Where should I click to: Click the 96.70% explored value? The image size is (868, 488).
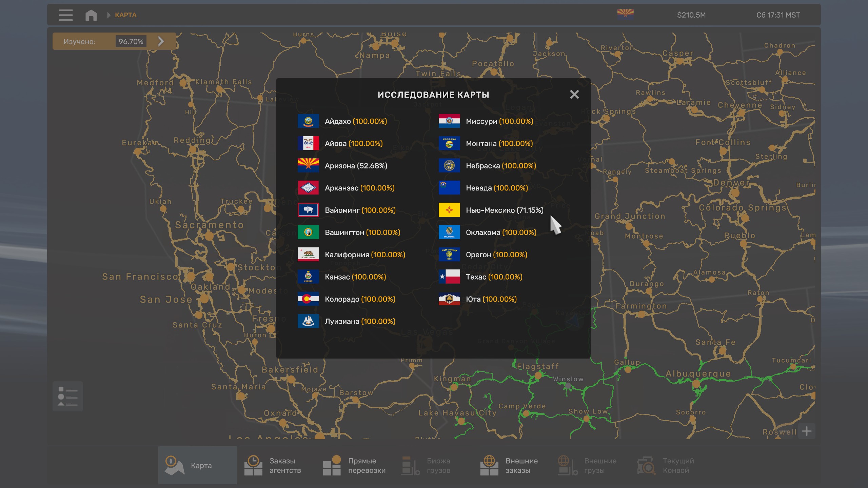tap(131, 41)
